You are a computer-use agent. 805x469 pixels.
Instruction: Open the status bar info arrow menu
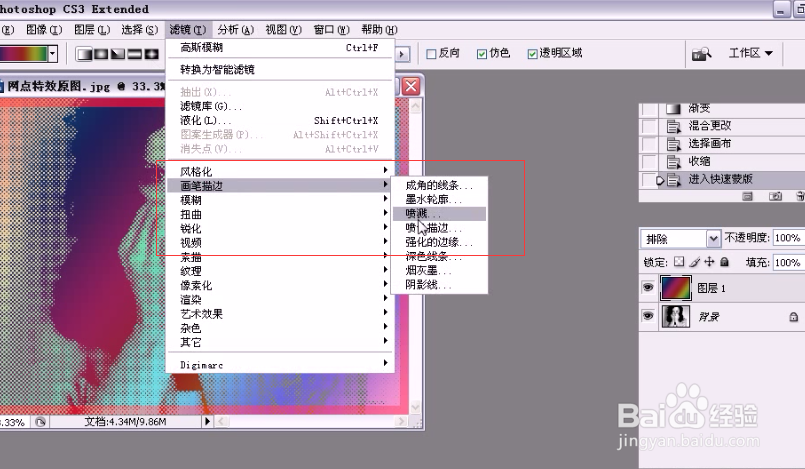tap(207, 422)
